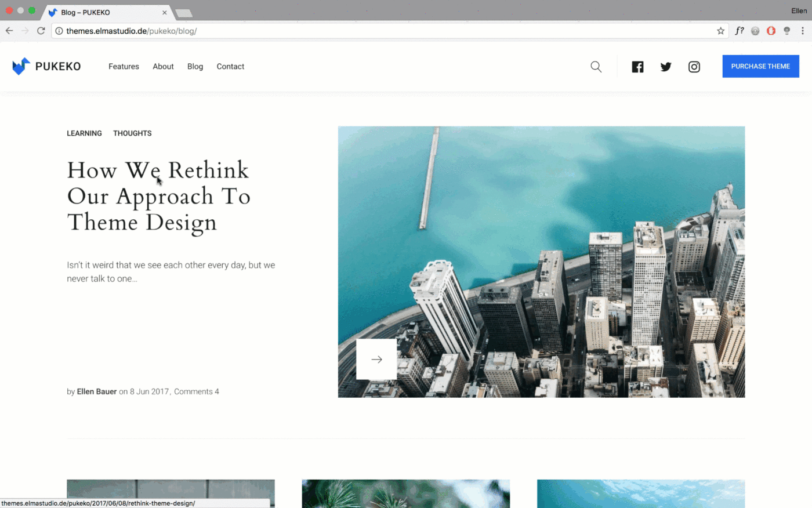Click the PURCHASE THEME button
The image size is (812, 508).
click(x=760, y=66)
